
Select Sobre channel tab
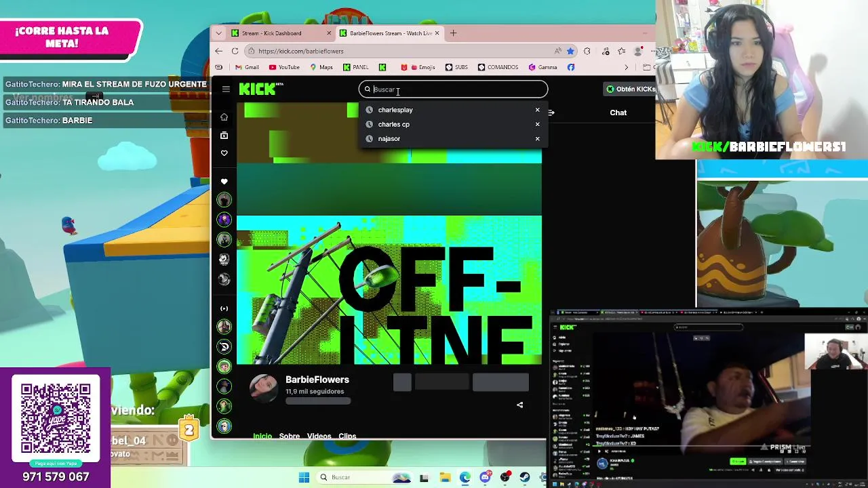pos(290,436)
